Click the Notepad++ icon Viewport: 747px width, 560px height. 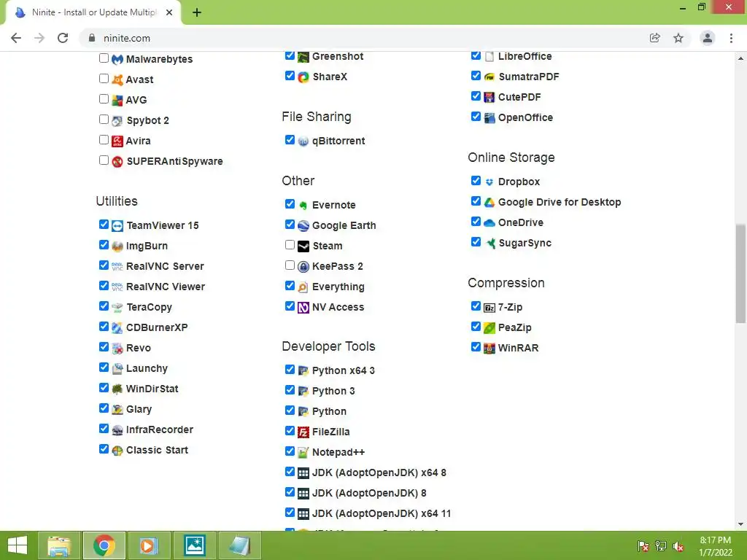pos(303,452)
